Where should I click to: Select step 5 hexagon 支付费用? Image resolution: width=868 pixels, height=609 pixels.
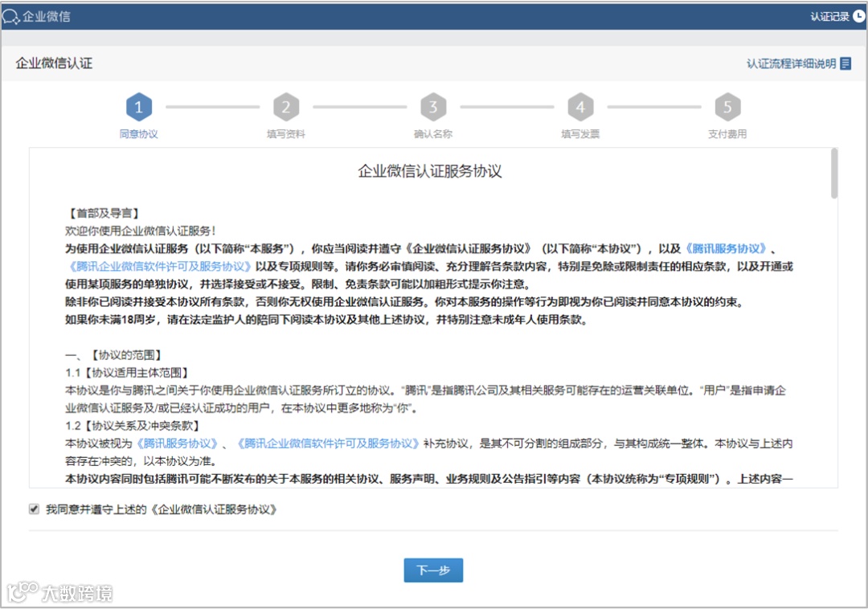pos(727,107)
